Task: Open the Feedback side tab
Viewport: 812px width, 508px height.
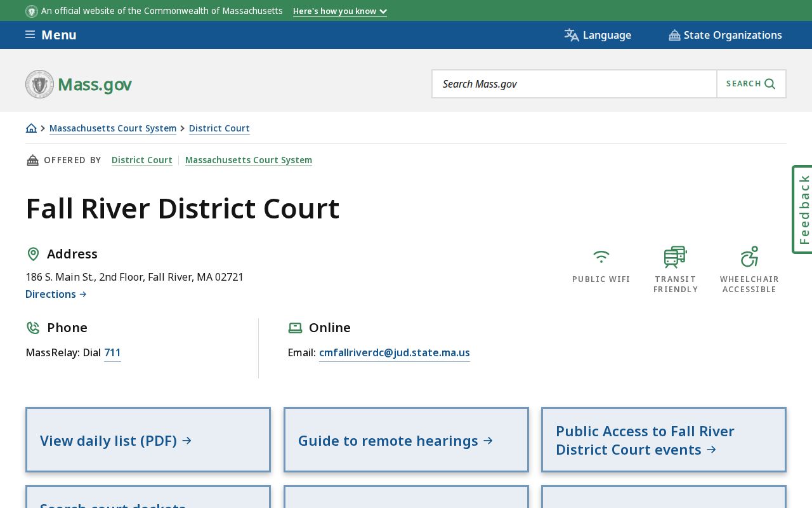Action: click(x=802, y=210)
